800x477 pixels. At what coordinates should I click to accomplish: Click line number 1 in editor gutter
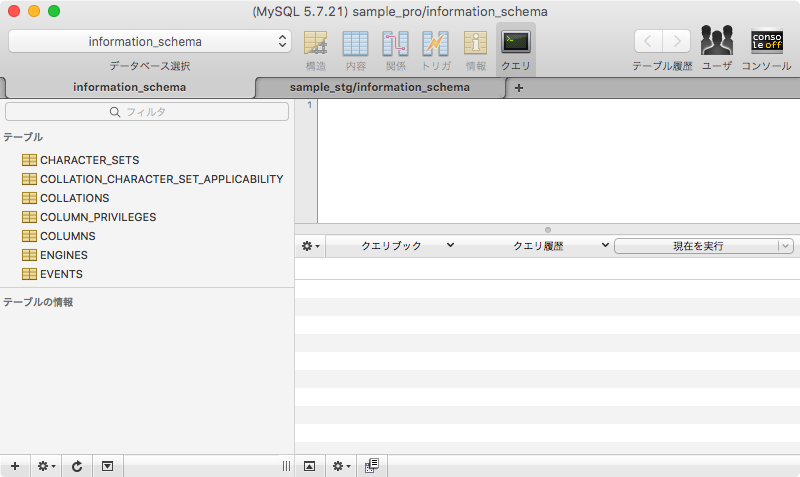(309, 105)
